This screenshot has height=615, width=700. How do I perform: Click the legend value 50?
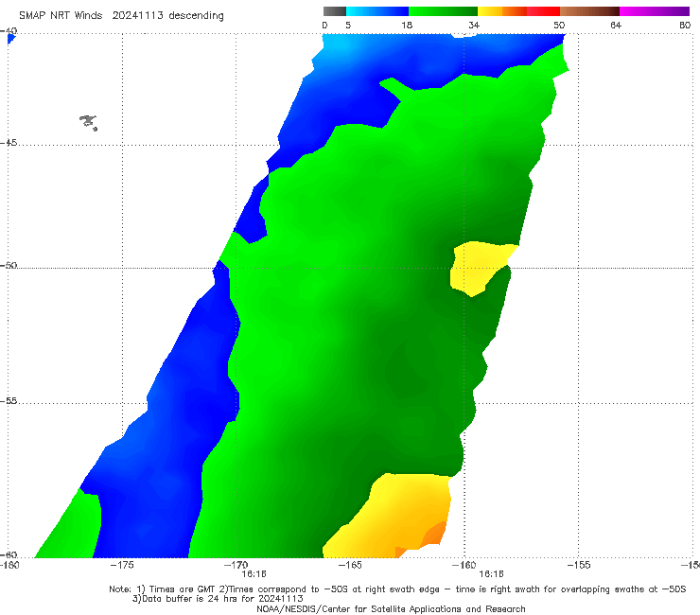point(559,25)
